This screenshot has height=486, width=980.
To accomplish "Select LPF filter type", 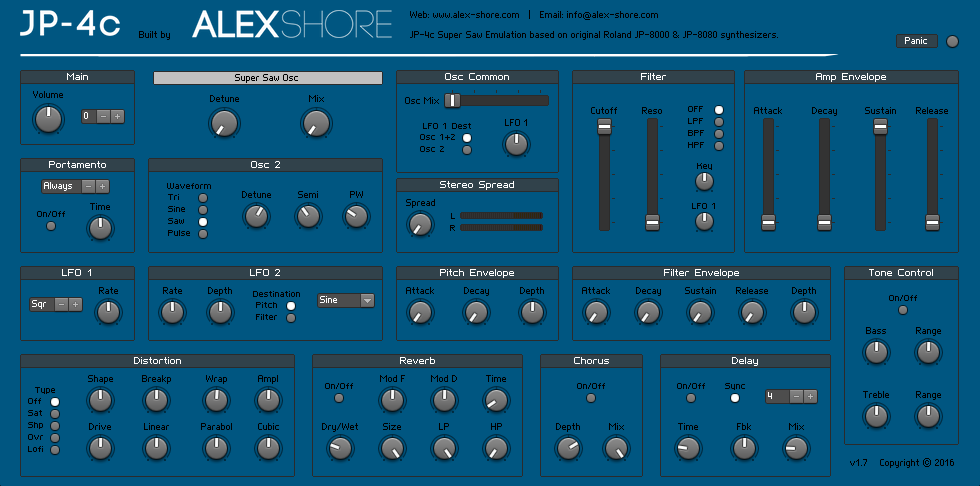I will pyautogui.click(x=719, y=122).
